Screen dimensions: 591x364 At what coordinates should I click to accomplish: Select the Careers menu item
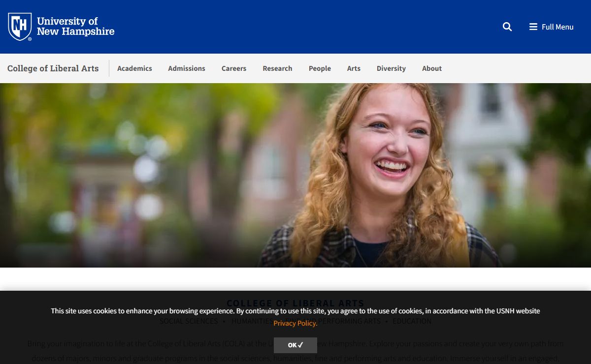pos(234,68)
